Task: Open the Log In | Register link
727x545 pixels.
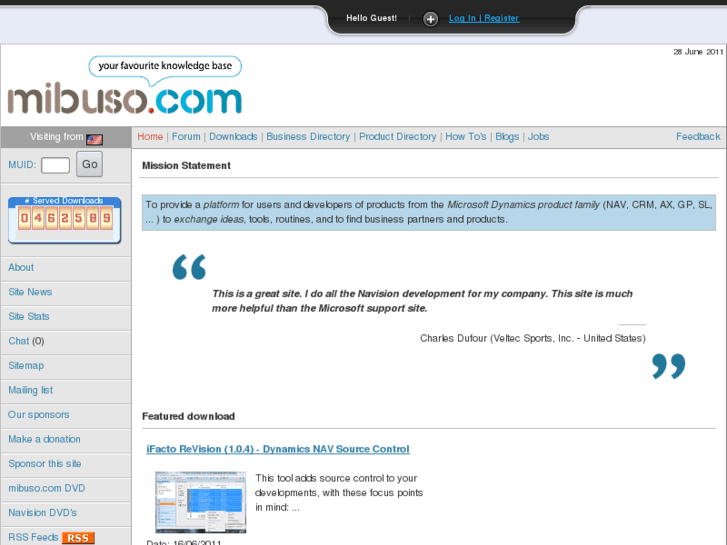Action: [x=484, y=18]
